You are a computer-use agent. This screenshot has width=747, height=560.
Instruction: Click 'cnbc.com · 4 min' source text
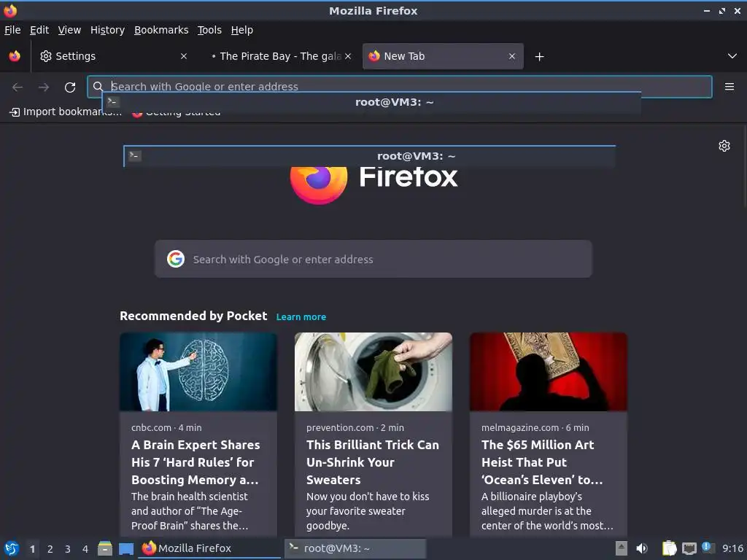(166, 427)
